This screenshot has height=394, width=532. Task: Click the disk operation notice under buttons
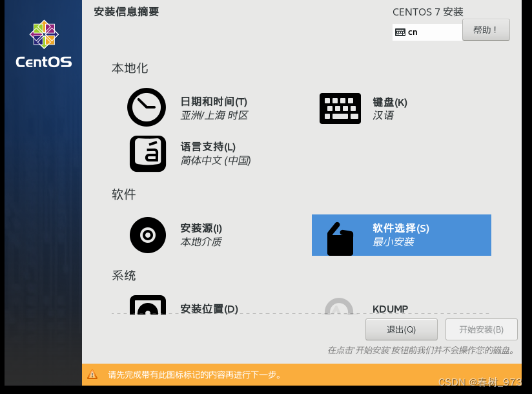tap(421, 350)
